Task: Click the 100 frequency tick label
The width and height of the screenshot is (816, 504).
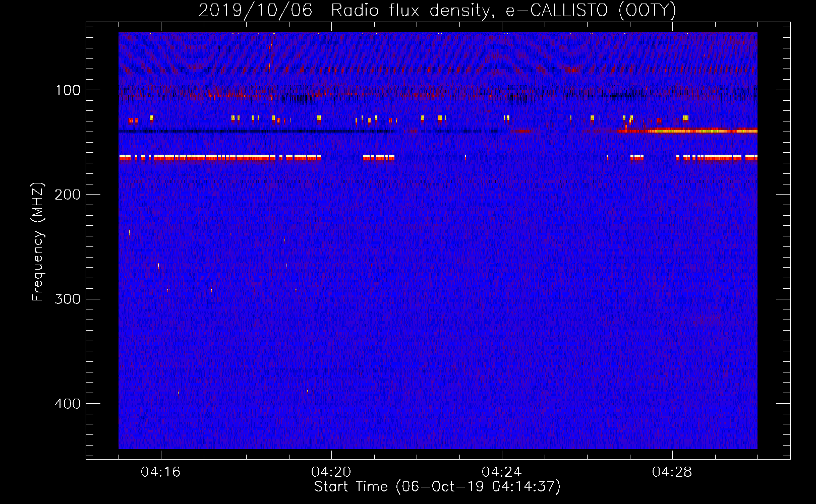Action: tap(68, 90)
